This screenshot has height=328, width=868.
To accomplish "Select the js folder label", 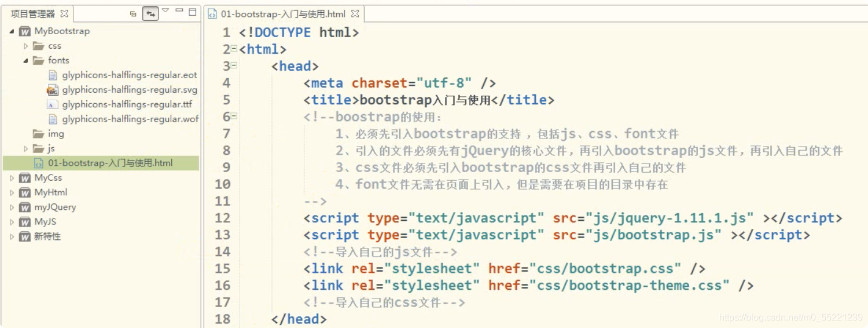I will 52,148.
